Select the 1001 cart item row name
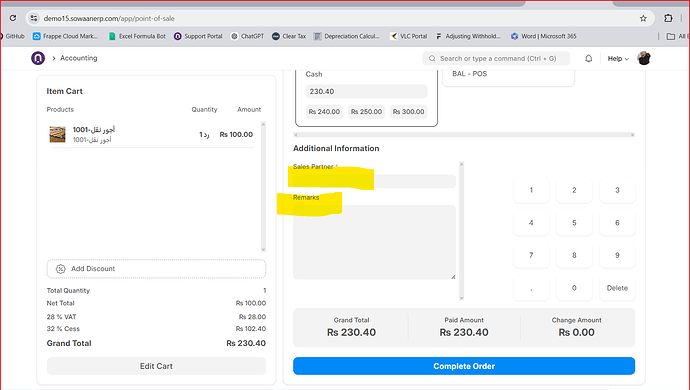The width and height of the screenshot is (690, 390). [x=94, y=129]
